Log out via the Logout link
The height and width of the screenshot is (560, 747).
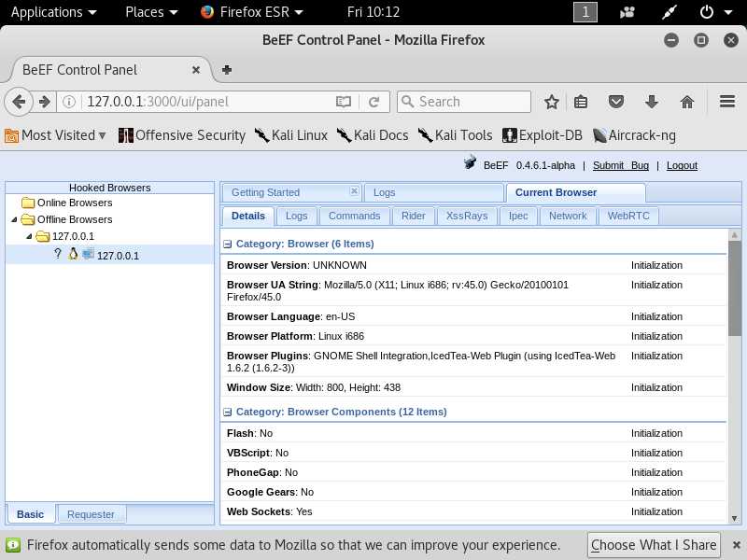point(682,165)
